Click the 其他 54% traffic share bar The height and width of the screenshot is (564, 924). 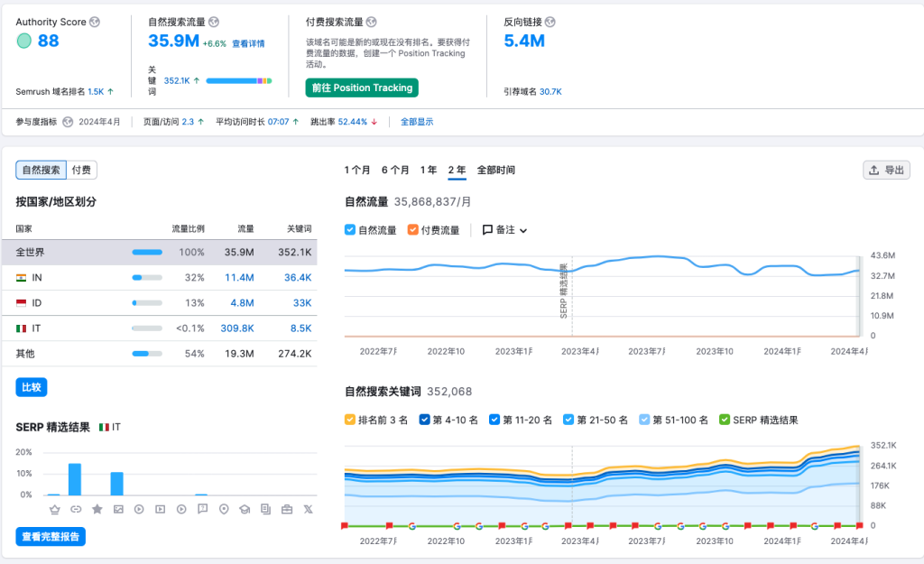pyautogui.click(x=147, y=354)
